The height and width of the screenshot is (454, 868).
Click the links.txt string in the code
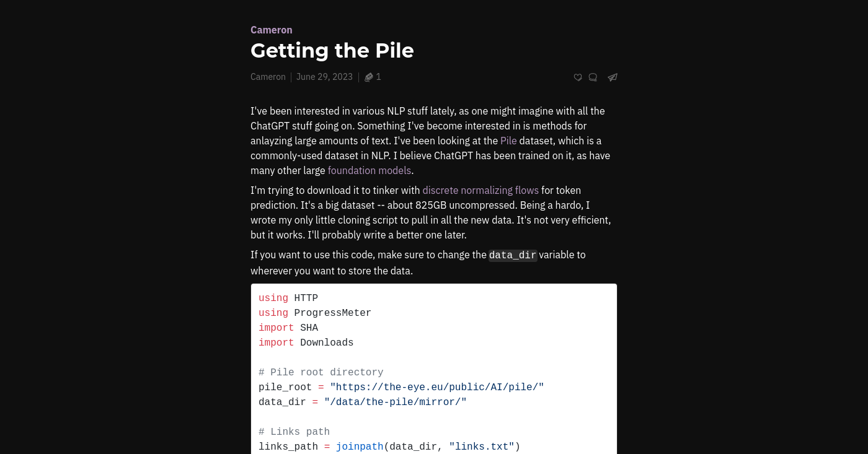click(x=482, y=447)
